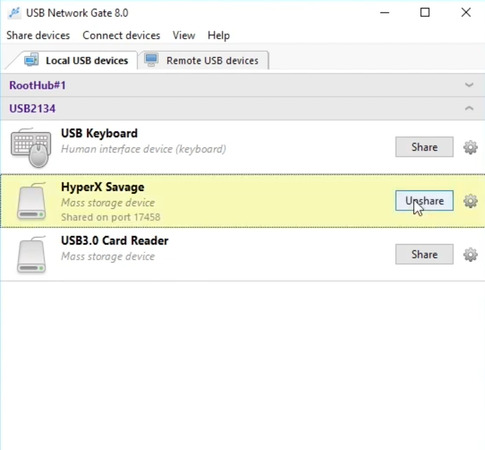Minimize the USB Network Gate window
This screenshot has height=450, width=485.
click(x=385, y=13)
